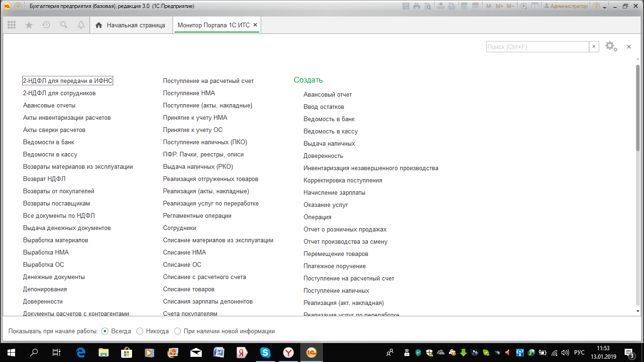Screen dimensions: 644x362
Task: Select the 'Никогда' radio option
Action: 140,331
